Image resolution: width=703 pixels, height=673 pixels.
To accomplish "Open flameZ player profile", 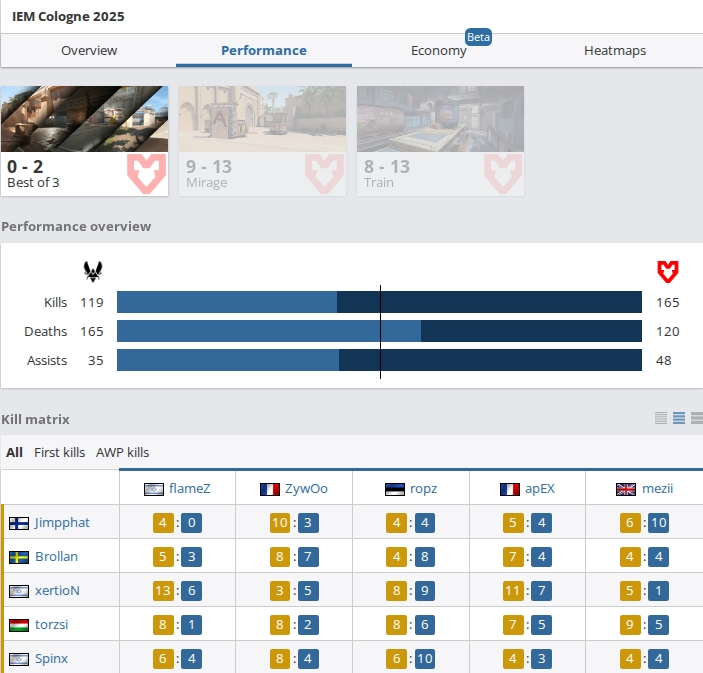I will point(190,488).
